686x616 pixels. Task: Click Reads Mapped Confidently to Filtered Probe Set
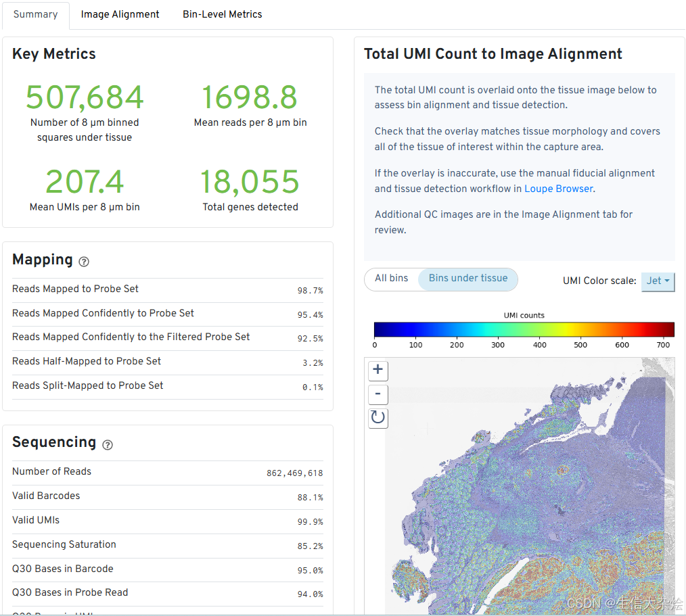pyautogui.click(x=168, y=338)
